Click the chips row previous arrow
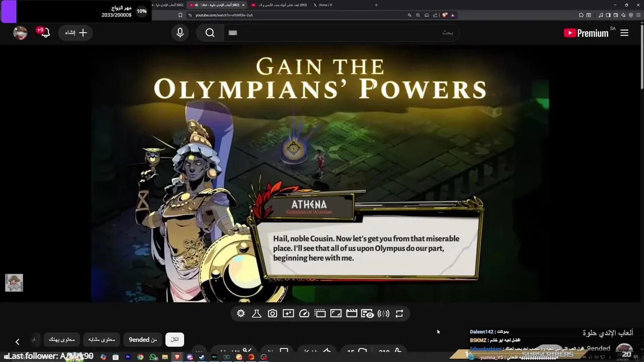The width and height of the screenshot is (644, 362). pos(17,341)
